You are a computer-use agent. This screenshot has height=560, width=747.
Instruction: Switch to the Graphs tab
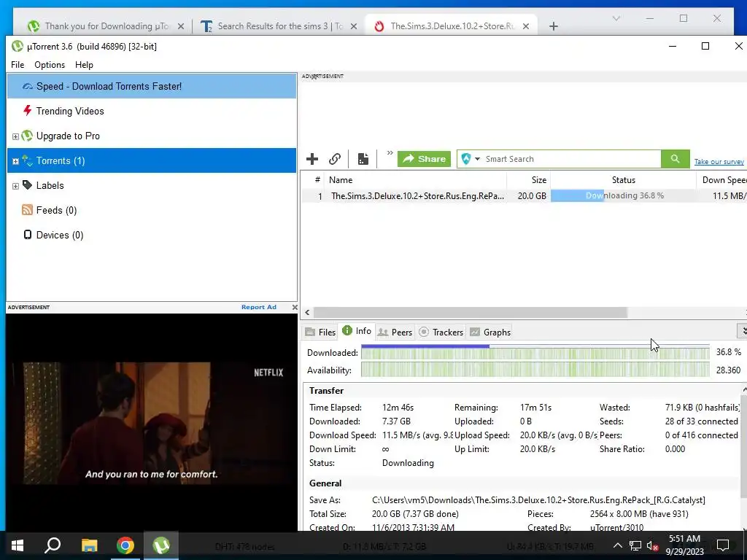[490, 332]
